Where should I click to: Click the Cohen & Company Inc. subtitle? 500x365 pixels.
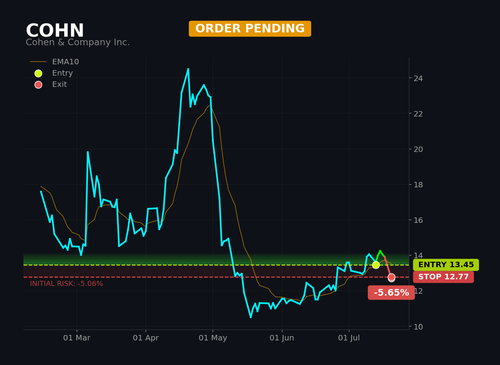click(x=78, y=42)
